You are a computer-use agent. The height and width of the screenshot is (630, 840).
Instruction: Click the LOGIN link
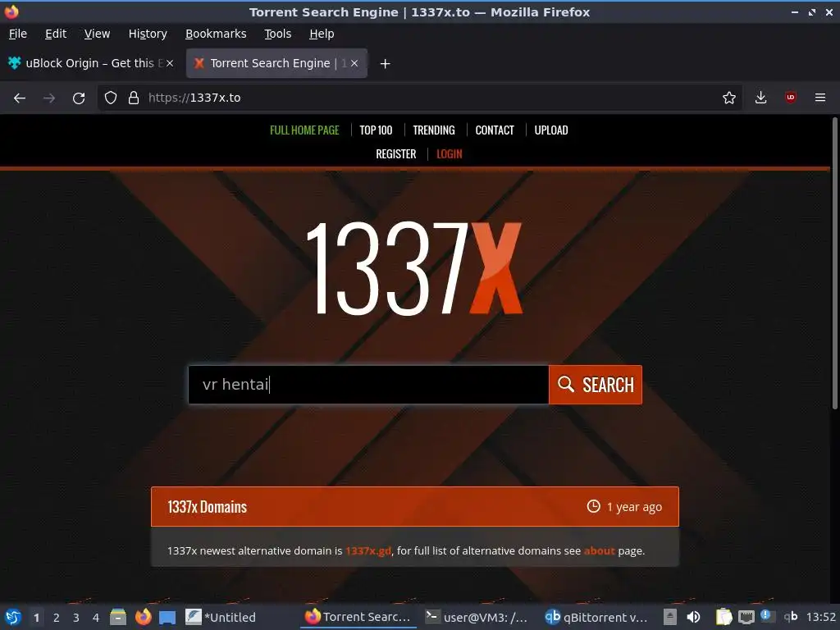tap(449, 154)
